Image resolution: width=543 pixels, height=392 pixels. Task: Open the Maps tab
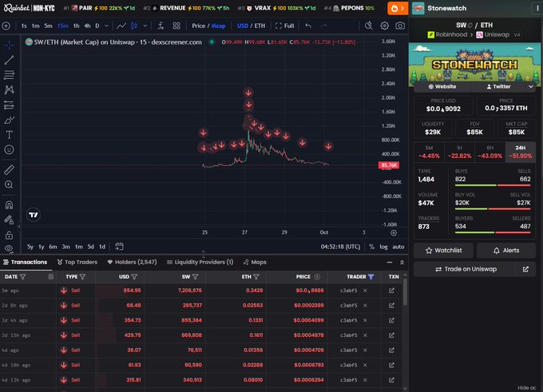255,262
